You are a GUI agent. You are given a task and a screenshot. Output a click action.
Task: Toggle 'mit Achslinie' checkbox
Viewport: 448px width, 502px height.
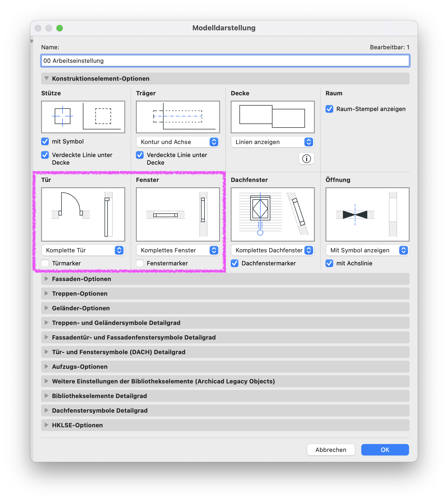[x=329, y=263]
